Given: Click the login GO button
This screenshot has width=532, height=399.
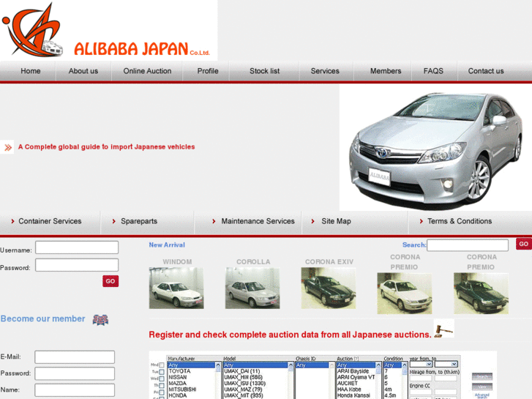Looking at the screenshot, I should tap(110, 281).
